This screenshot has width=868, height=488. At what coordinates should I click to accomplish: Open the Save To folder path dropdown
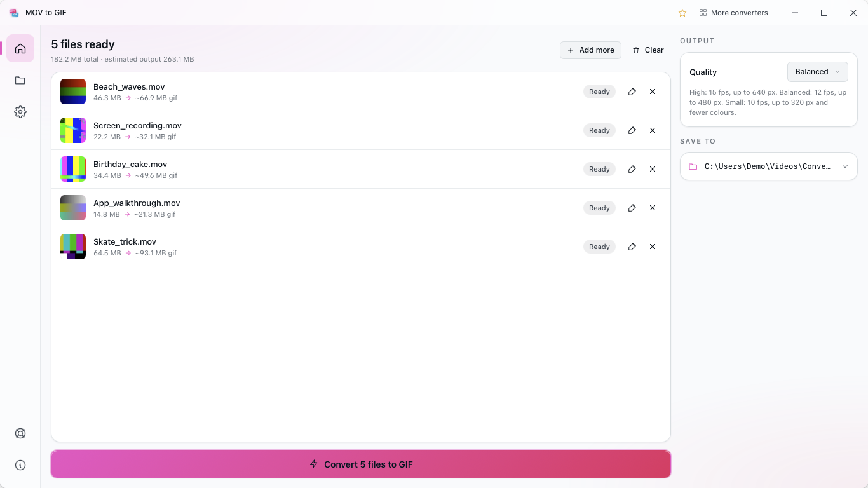click(769, 166)
